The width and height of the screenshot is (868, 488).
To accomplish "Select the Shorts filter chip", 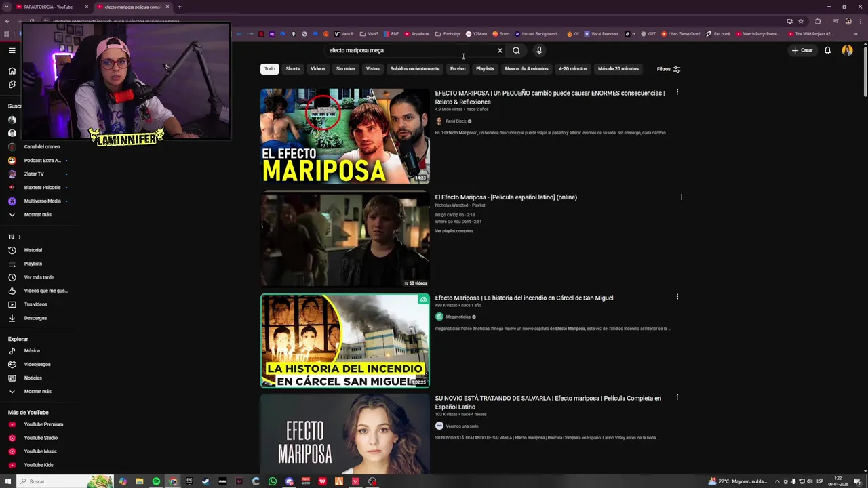I will (293, 68).
